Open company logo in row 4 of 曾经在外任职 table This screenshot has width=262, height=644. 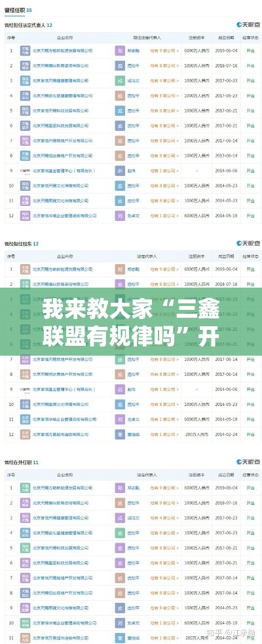click(x=25, y=533)
